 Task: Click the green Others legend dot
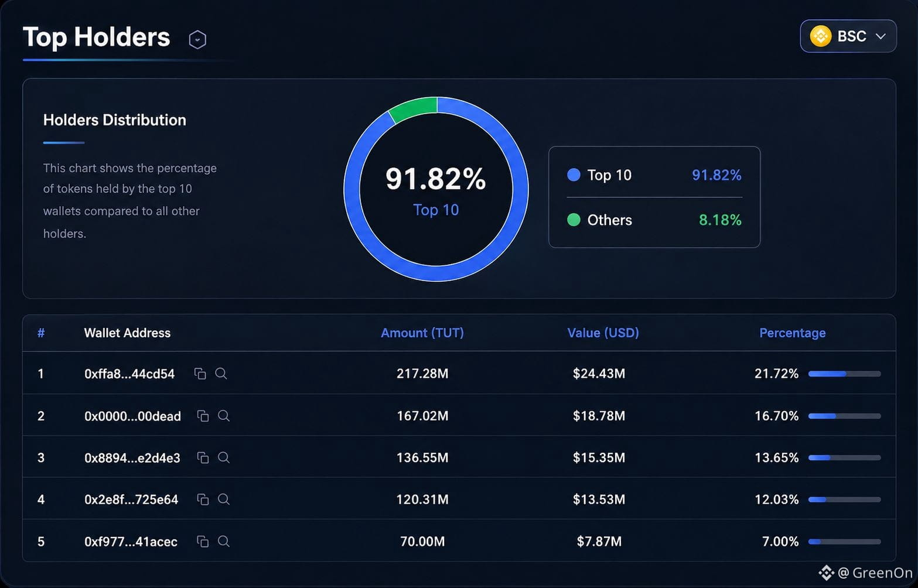tap(574, 220)
